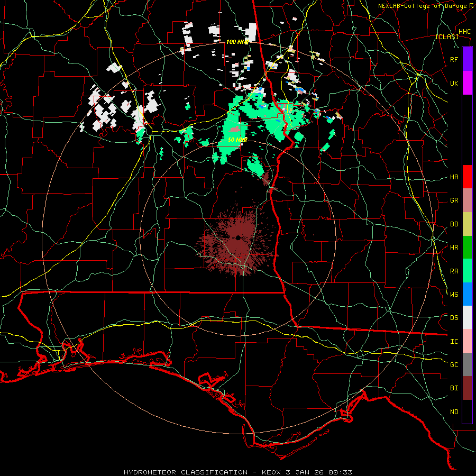The height and width of the screenshot is (476, 476).
Task: Click the BD legend label
Action: 454,224
